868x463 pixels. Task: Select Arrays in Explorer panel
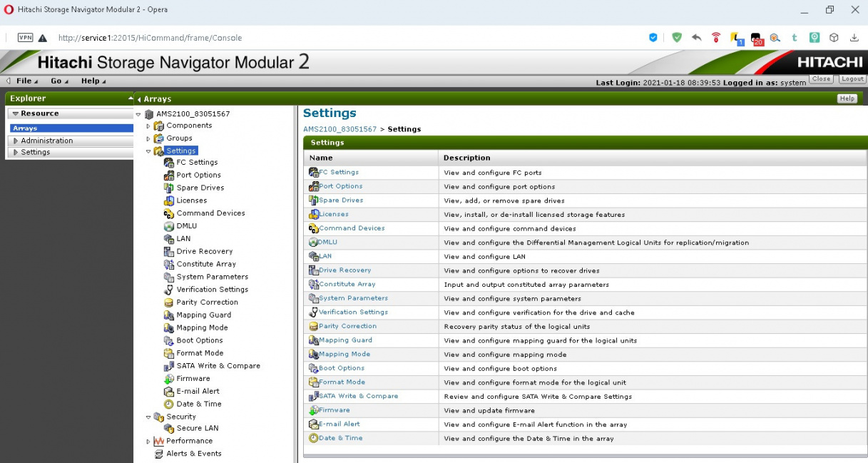coord(71,128)
